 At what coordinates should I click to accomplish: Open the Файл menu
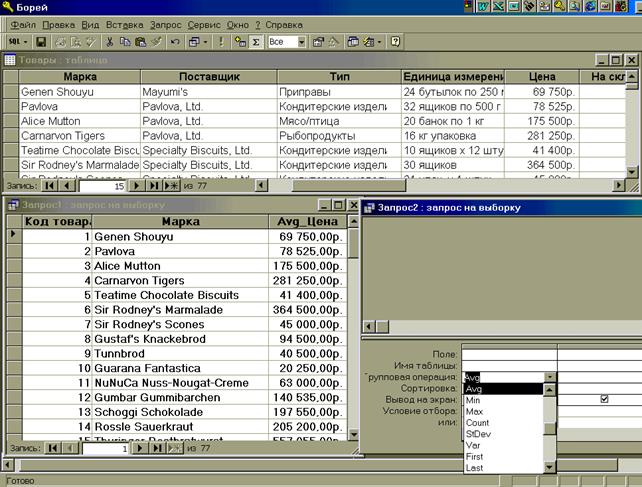pyautogui.click(x=23, y=25)
